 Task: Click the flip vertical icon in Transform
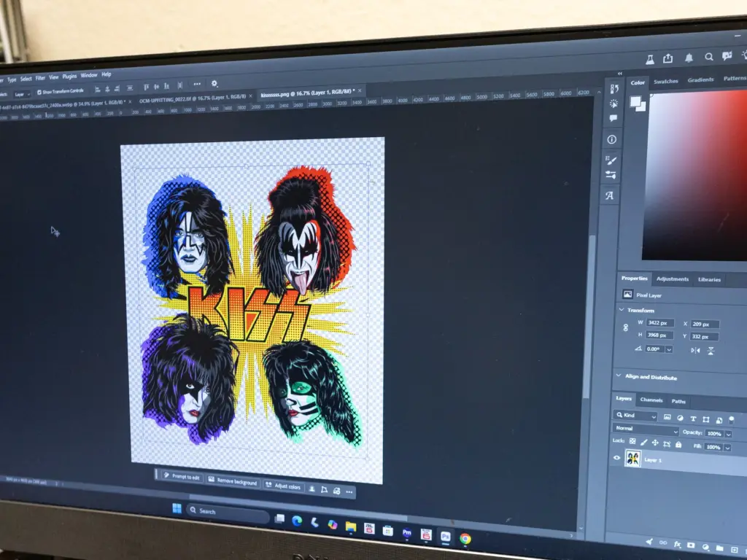(x=711, y=351)
